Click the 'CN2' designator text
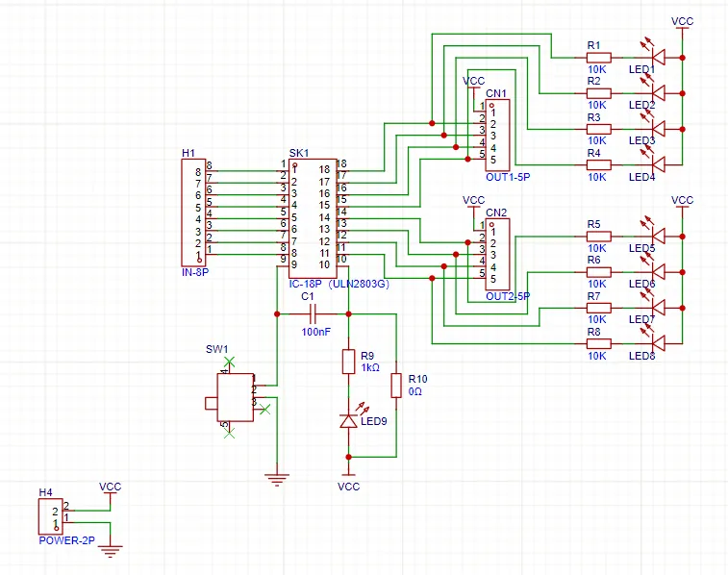 point(496,212)
